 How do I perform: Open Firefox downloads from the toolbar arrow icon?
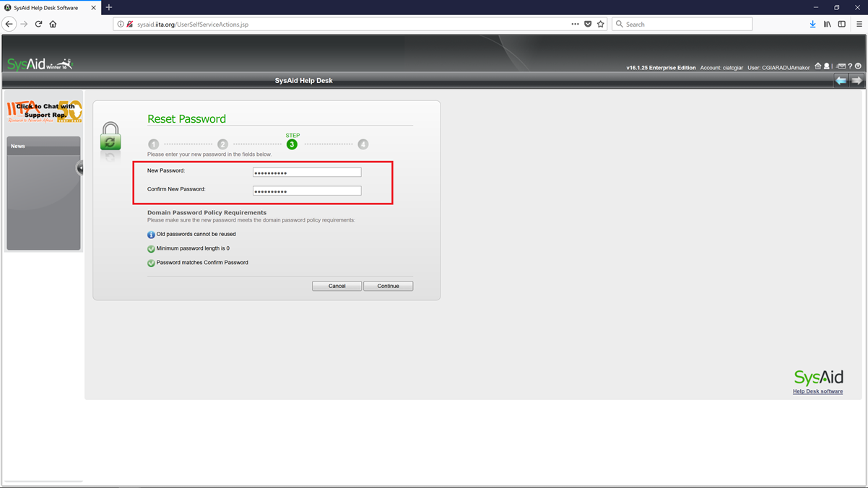point(813,24)
